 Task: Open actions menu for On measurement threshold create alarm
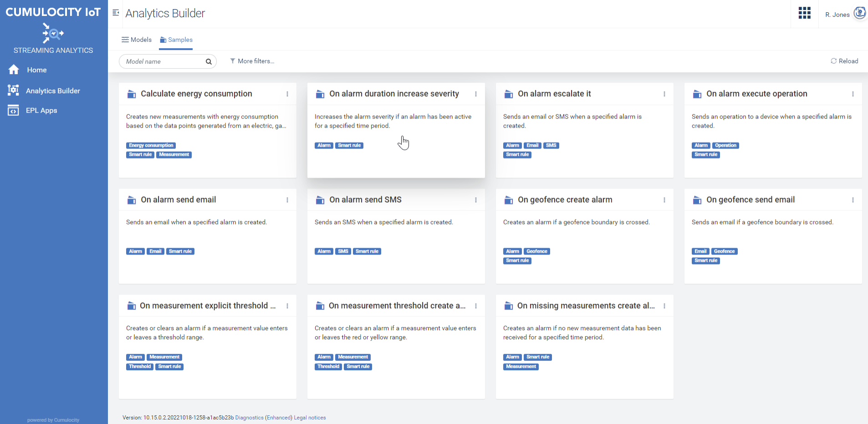pos(476,306)
